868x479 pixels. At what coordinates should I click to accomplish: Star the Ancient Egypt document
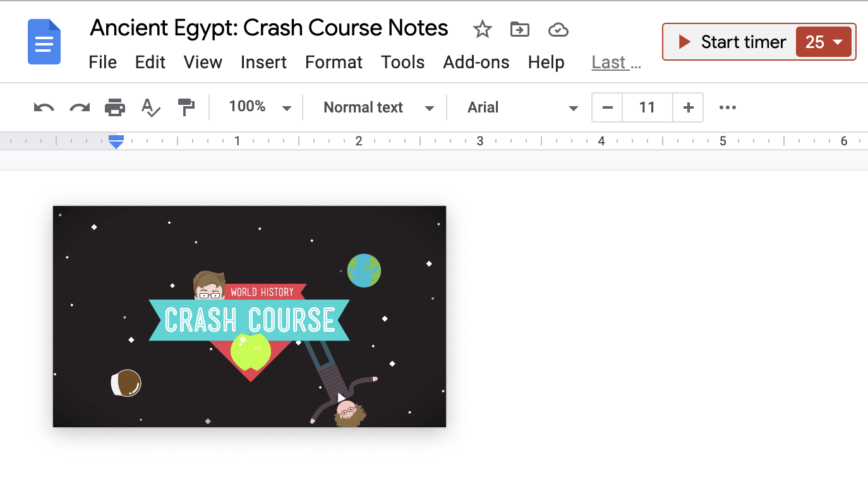483,29
